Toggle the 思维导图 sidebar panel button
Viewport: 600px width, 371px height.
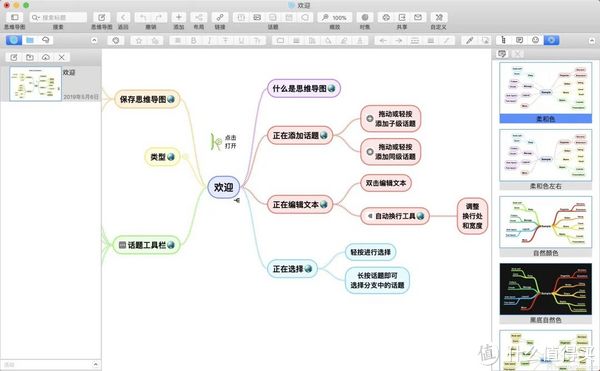(15, 17)
